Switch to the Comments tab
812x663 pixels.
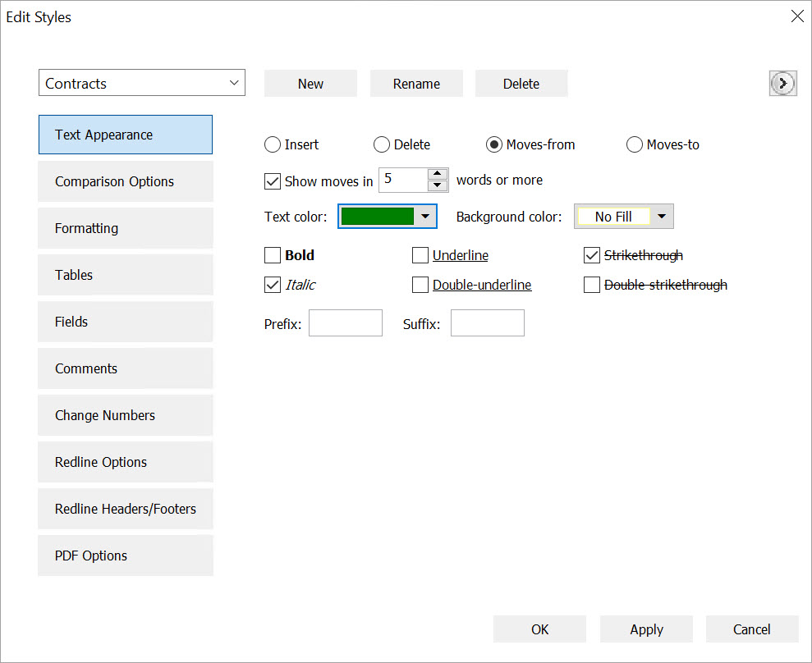[x=126, y=368]
